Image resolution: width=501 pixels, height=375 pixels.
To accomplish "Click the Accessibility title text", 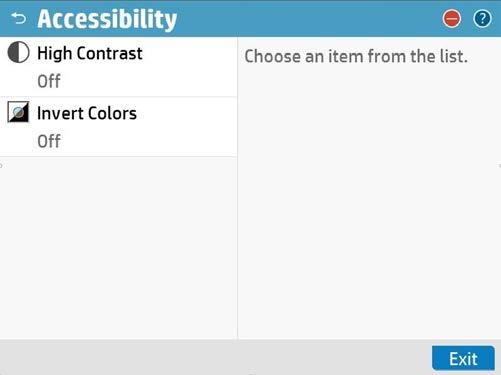I will coord(107,19).
